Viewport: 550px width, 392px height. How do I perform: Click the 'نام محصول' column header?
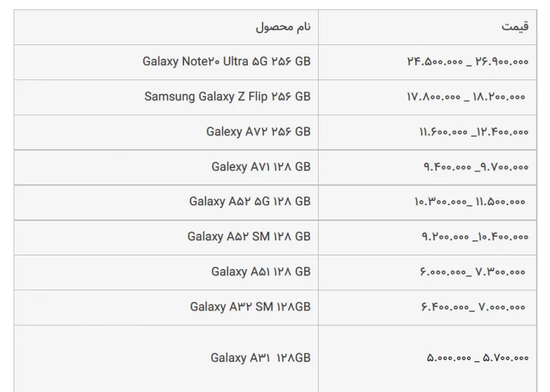[x=283, y=27]
